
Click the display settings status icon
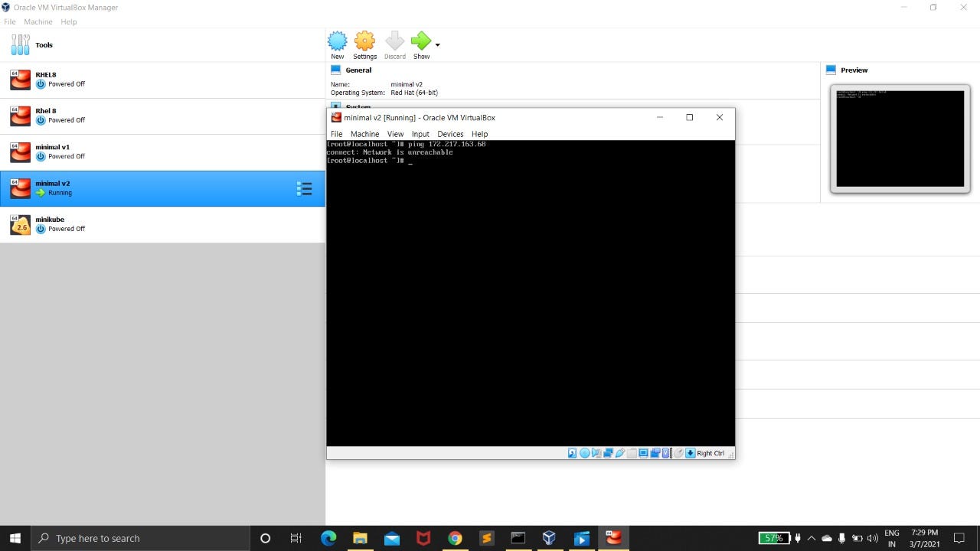(x=643, y=453)
